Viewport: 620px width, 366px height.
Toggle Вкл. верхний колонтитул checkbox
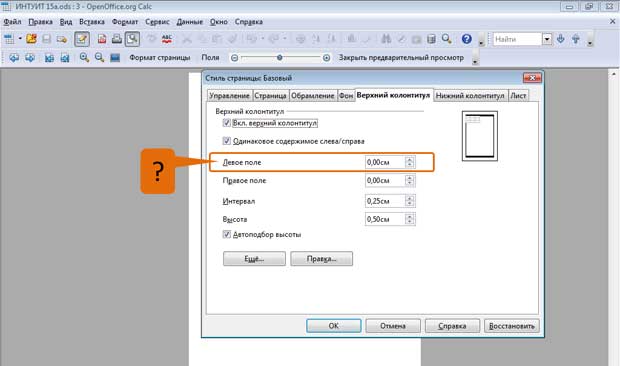coord(227,123)
